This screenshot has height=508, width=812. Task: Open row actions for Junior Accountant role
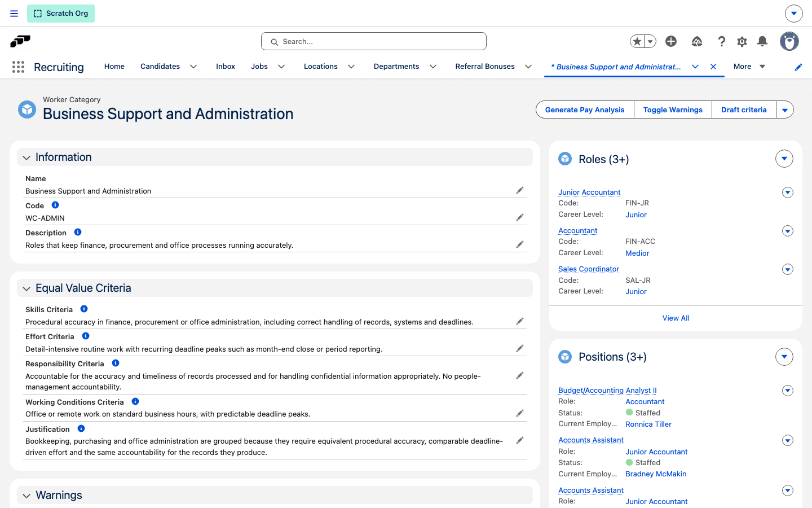[x=788, y=192]
